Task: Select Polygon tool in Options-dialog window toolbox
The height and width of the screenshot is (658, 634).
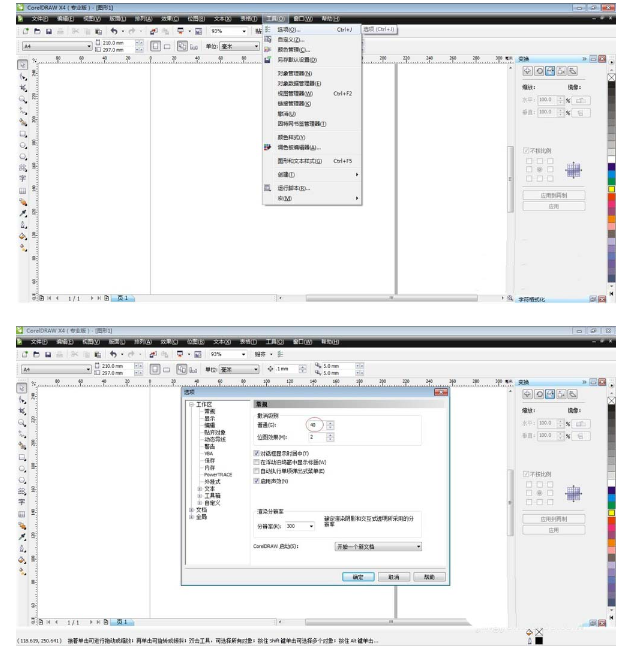Action: click(23, 480)
